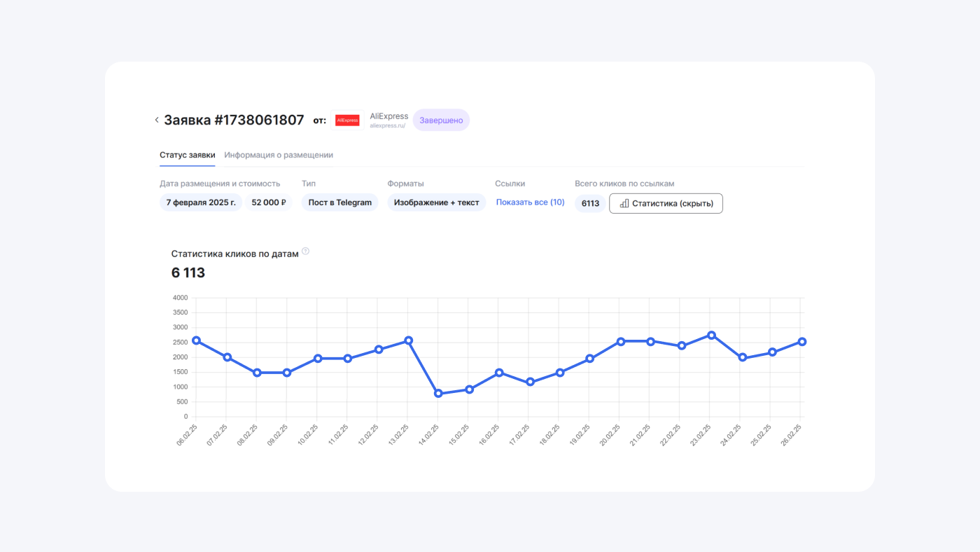The width and height of the screenshot is (980, 552).
Task: Click the Изображение + текст format chip
Action: click(436, 202)
